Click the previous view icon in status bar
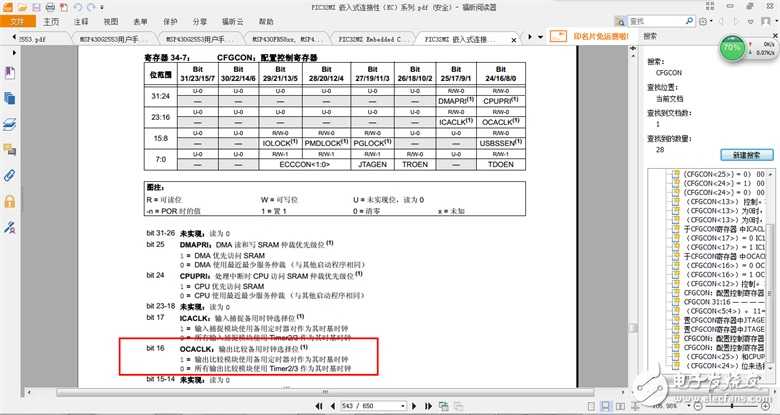The width and height of the screenshot is (780, 415). (x=443, y=406)
